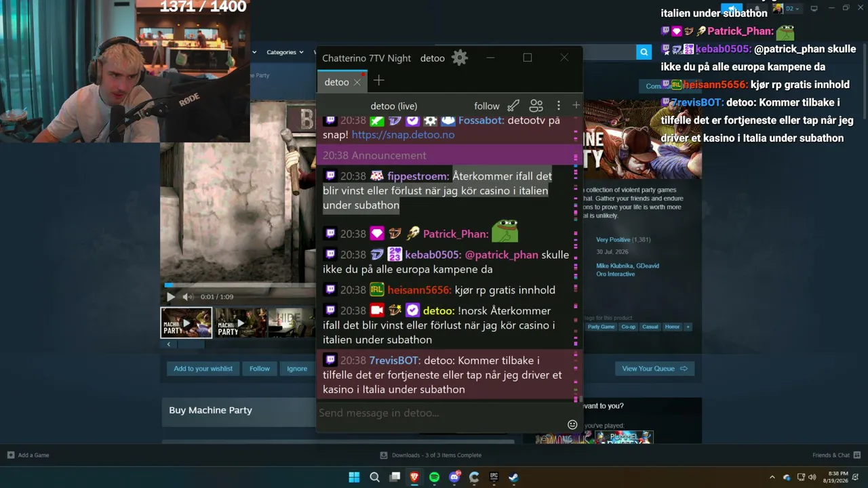Click the fippestroem username in chat
The image size is (868, 488).
418,176
